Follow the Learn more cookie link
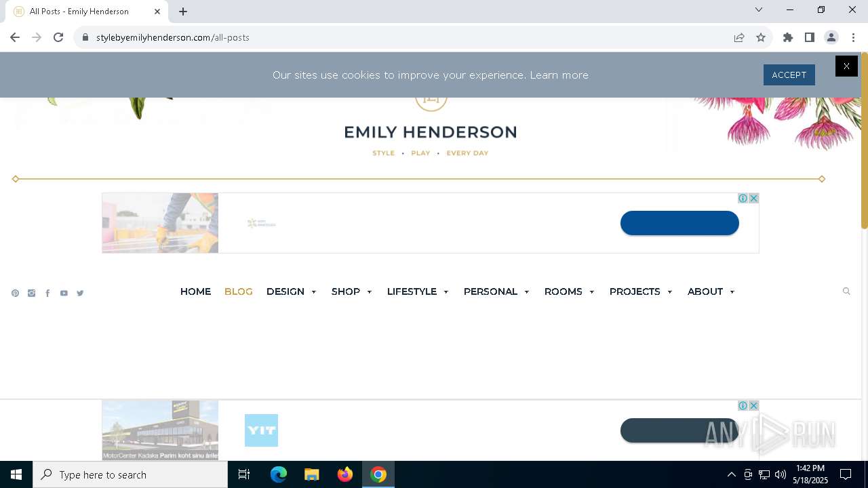 pyautogui.click(x=559, y=75)
